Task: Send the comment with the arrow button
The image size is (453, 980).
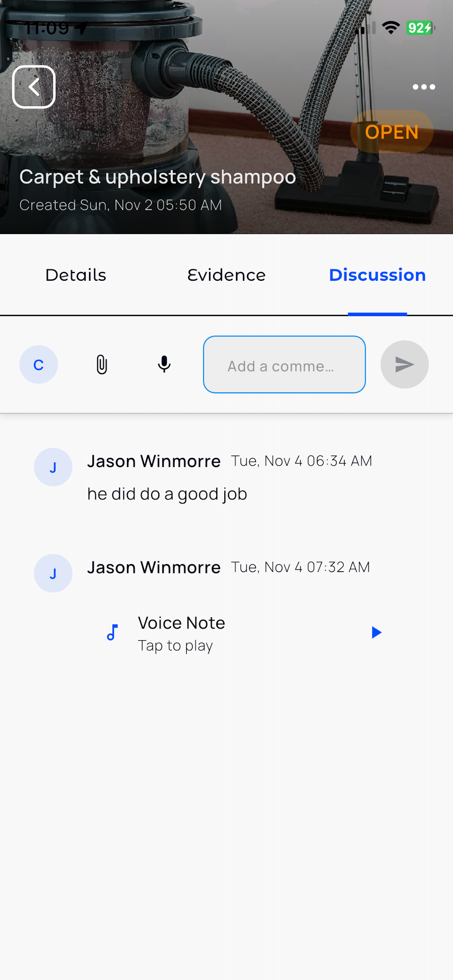Action: pos(404,365)
